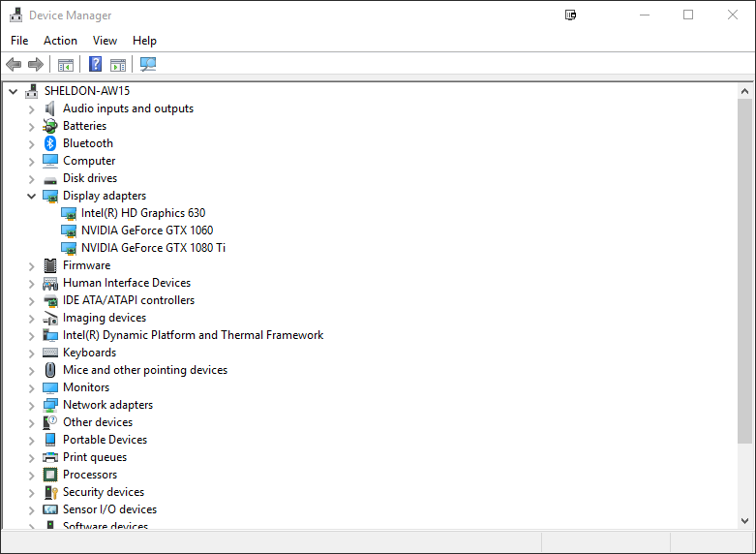Click the Security devices key icon

(x=50, y=492)
